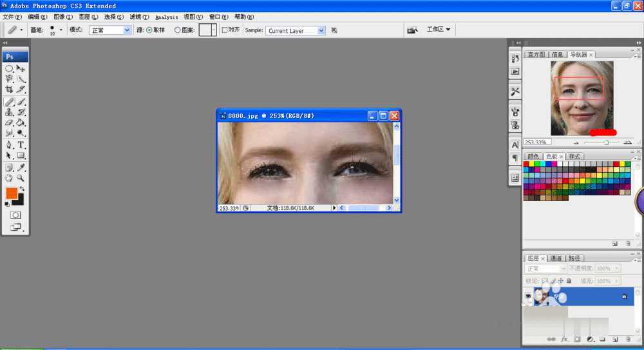Viewport: 644px width, 350px height.
Task: Click the Go to Bridge icon
Action: (x=412, y=30)
